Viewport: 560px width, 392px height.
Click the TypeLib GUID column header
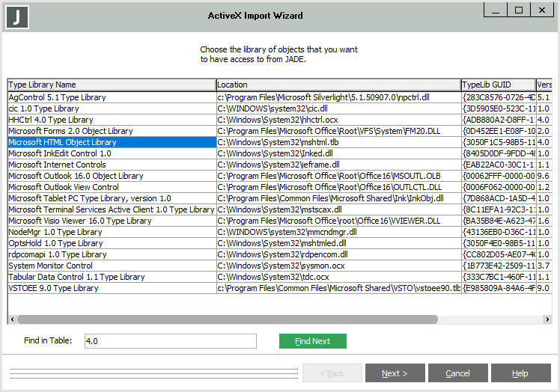[x=499, y=85]
